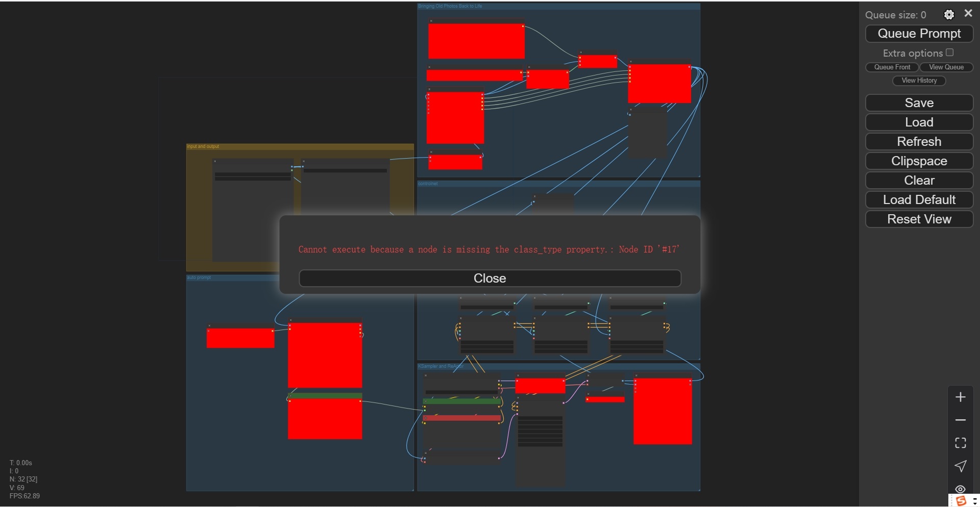Zoom in with the plus icon

pos(961,397)
